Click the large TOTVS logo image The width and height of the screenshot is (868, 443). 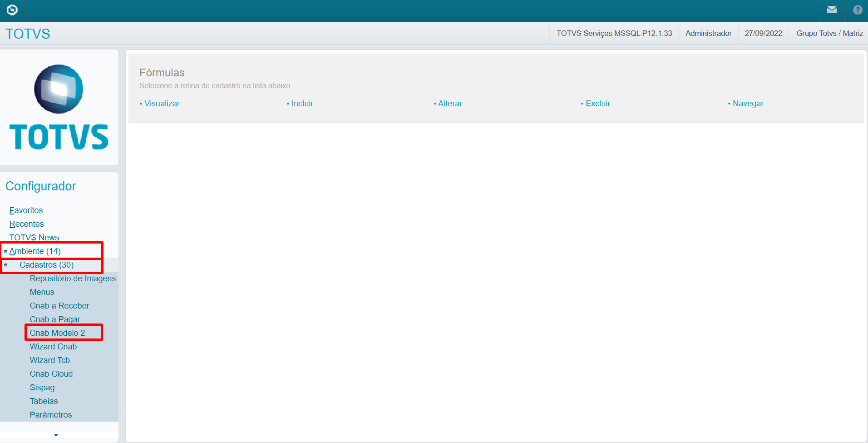(x=59, y=107)
